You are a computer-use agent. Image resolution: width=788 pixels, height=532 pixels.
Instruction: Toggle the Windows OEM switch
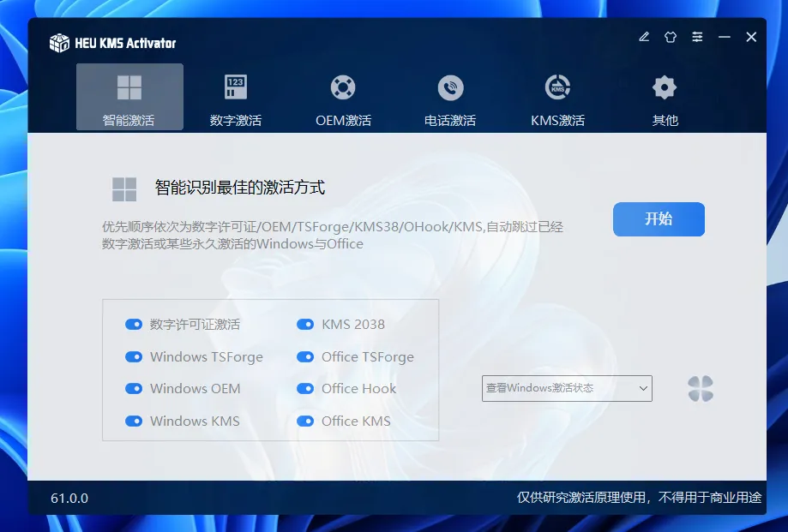click(134, 388)
